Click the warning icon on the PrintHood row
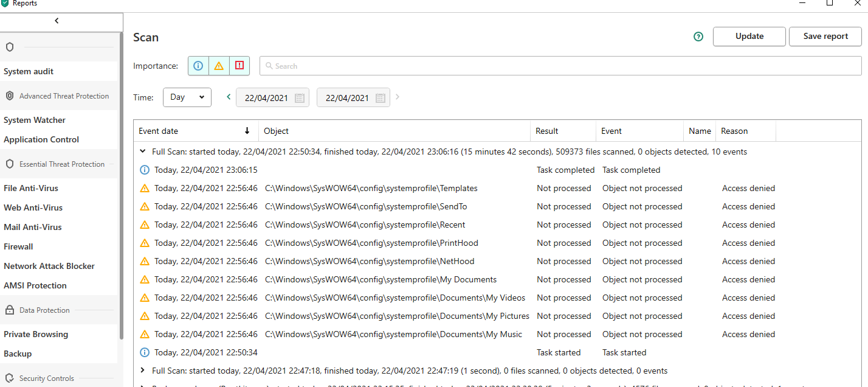Screen dimensions: 868x387 [145, 243]
